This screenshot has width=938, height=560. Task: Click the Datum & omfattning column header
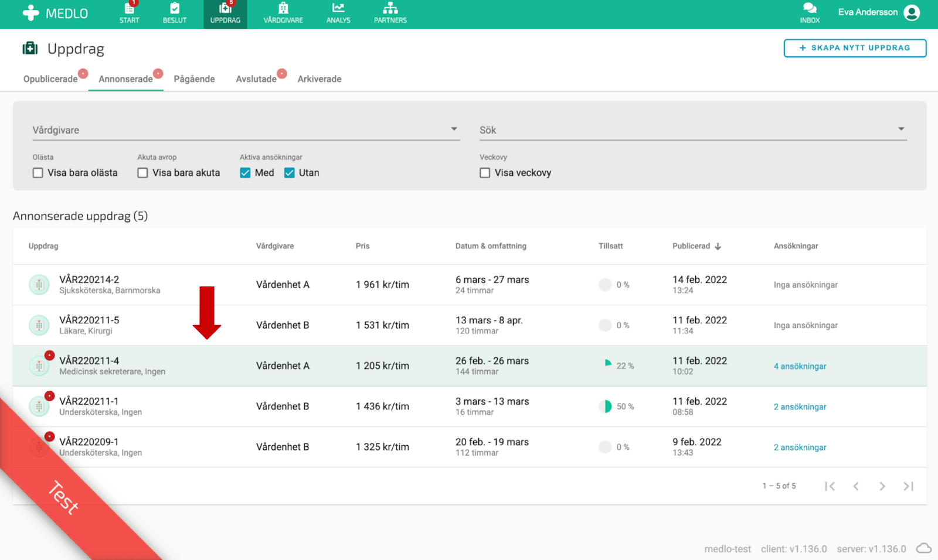click(491, 246)
